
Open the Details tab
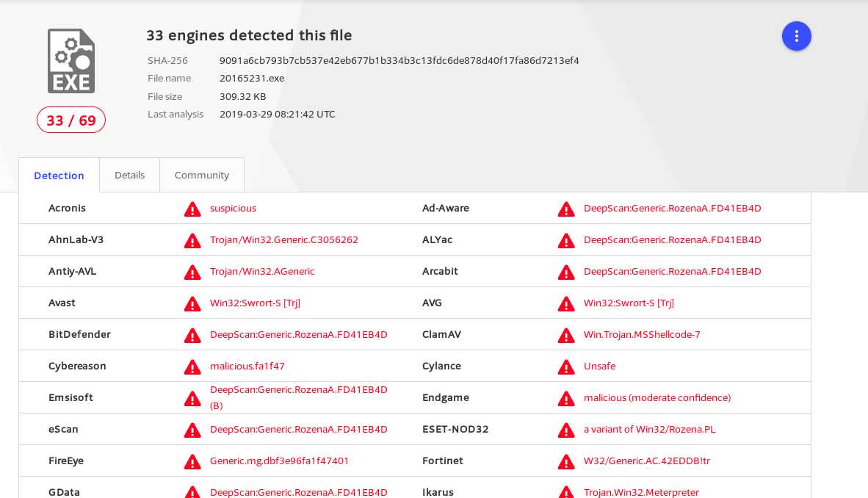point(129,175)
